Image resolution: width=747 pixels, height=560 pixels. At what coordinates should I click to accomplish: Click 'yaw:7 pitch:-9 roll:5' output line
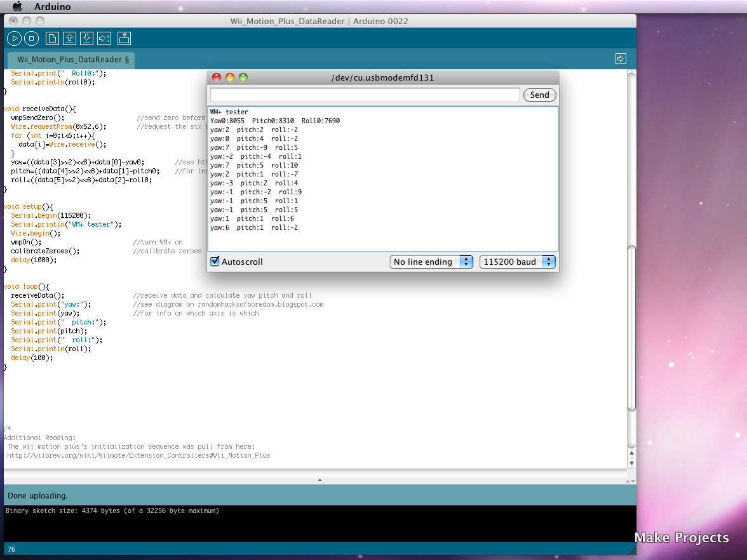coord(254,147)
